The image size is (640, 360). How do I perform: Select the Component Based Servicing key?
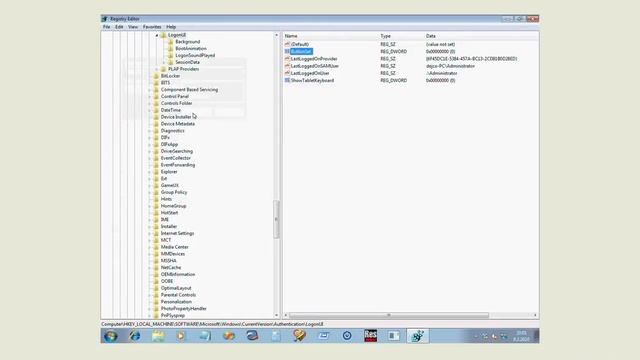click(189, 90)
